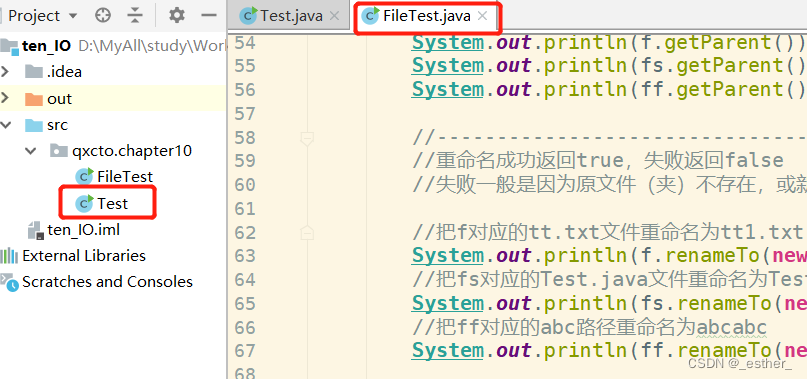
Task: Close the FileTest.java tab
Action: coord(482,16)
